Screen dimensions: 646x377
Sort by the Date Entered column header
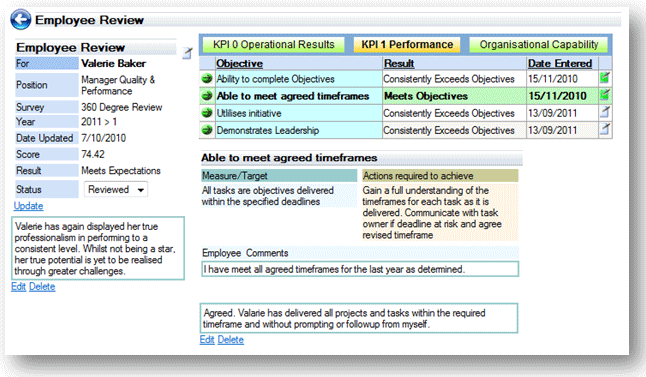[560, 63]
